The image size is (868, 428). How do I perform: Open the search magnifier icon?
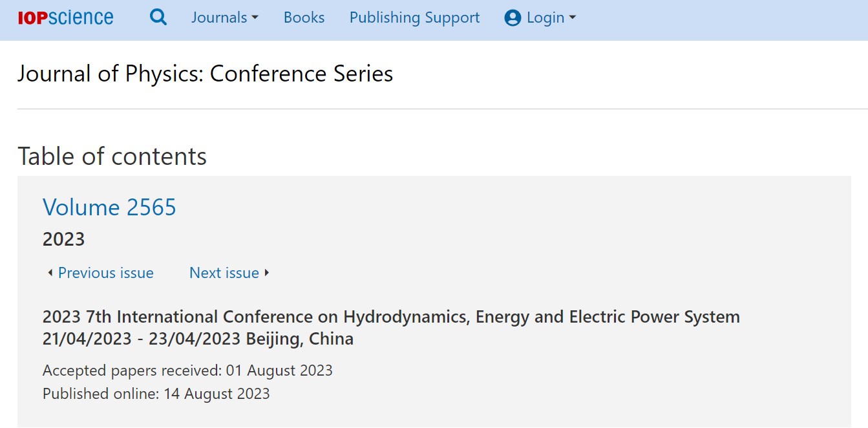158,17
